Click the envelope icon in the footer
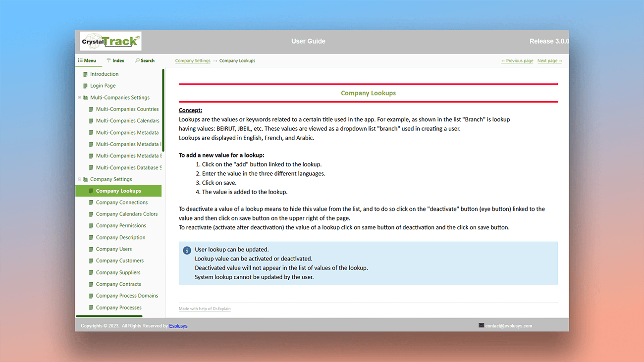The width and height of the screenshot is (644, 362). click(481, 325)
